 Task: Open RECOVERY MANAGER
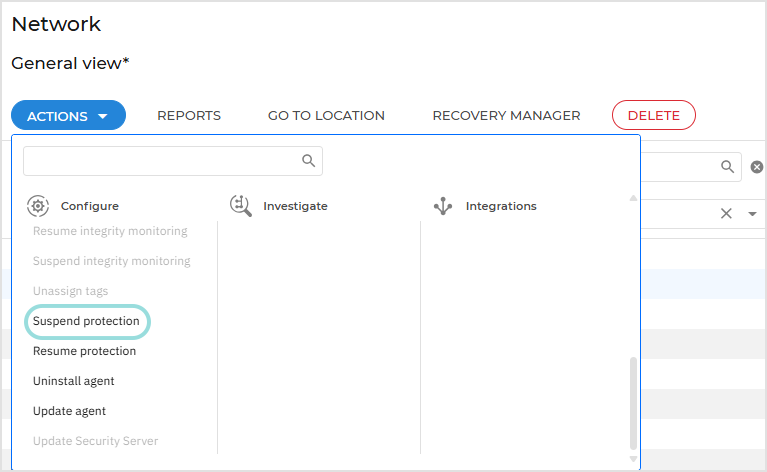click(x=506, y=116)
